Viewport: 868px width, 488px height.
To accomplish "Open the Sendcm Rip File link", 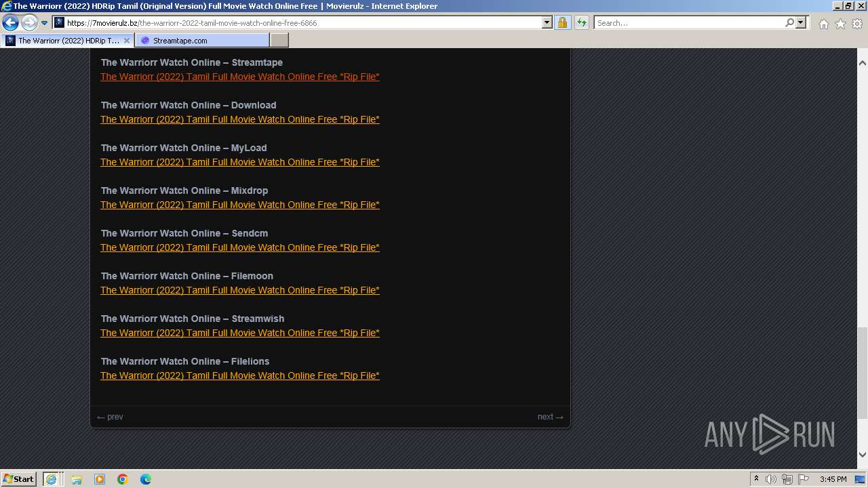I will [240, 247].
